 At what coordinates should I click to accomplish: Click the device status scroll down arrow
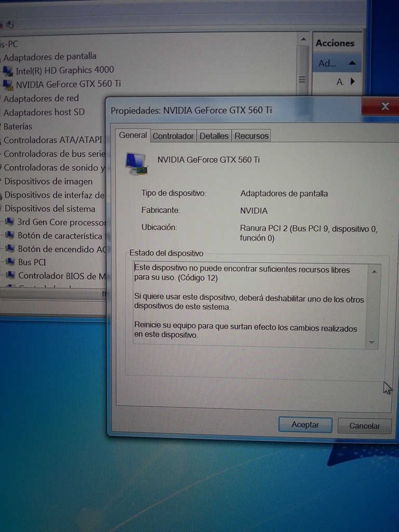click(372, 342)
